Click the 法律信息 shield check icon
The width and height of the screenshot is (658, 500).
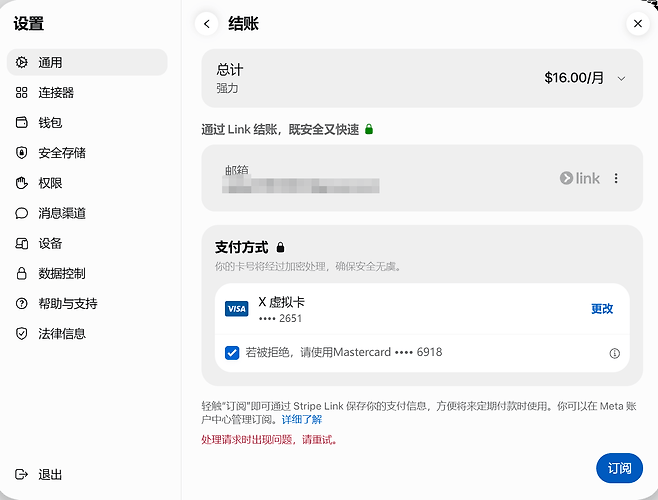pos(21,334)
